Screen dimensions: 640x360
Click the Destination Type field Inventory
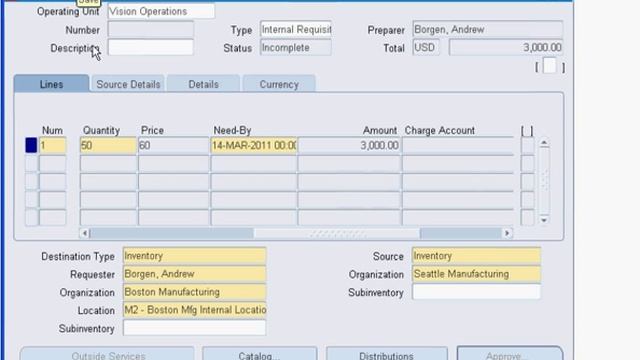(x=195, y=256)
